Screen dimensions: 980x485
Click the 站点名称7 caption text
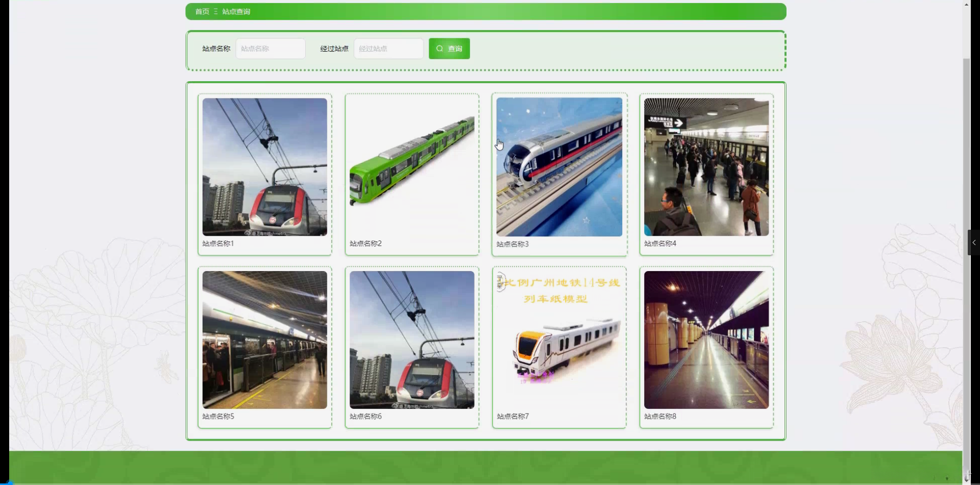512,417
